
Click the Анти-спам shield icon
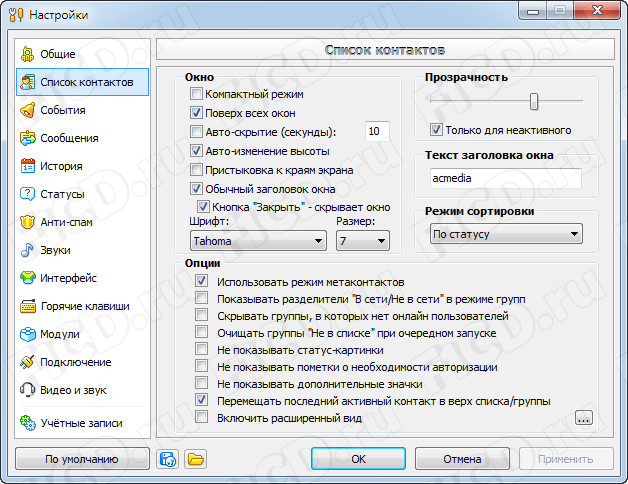pyautogui.click(x=27, y=222)
